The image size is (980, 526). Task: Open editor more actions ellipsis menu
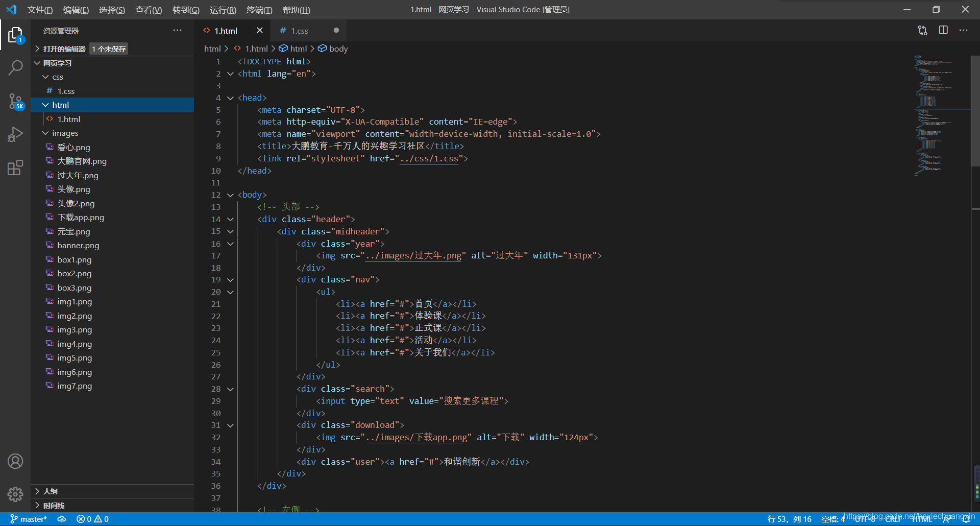(963, 30)
